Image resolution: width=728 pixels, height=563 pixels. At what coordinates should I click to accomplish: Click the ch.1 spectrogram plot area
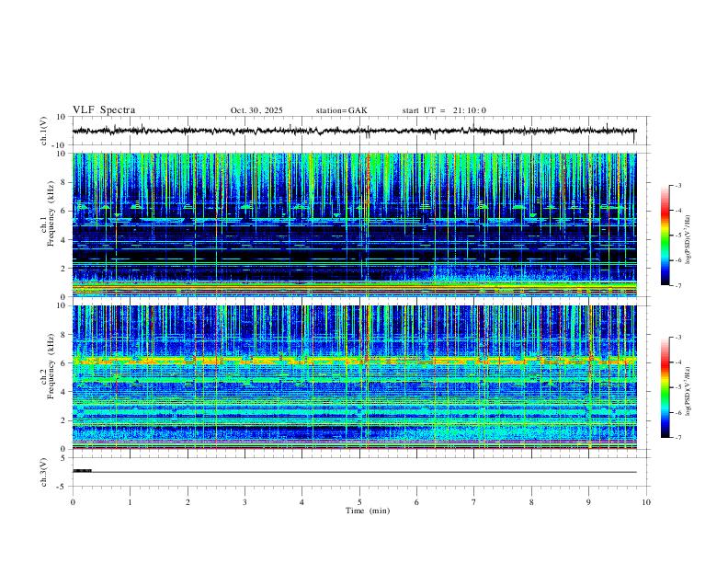355,224
